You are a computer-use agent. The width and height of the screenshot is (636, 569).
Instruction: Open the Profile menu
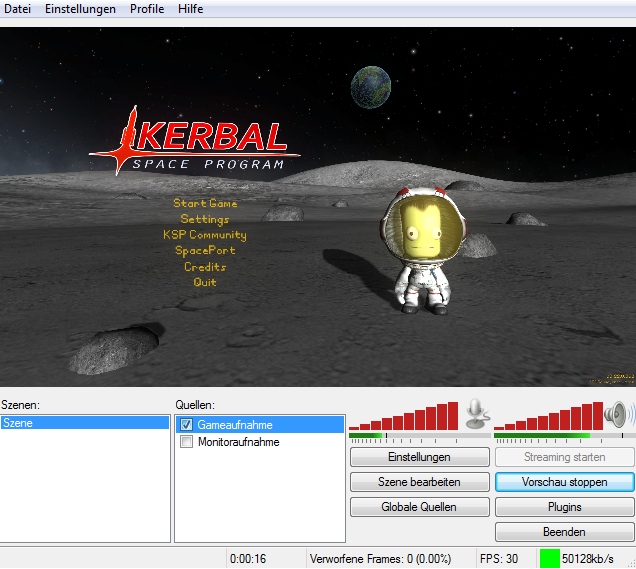pyautogui.click(x=147, y=9)
